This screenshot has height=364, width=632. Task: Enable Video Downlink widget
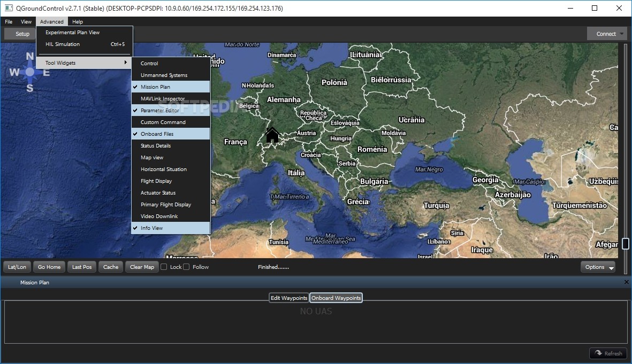pyautogui.click(x=171, y=216)
